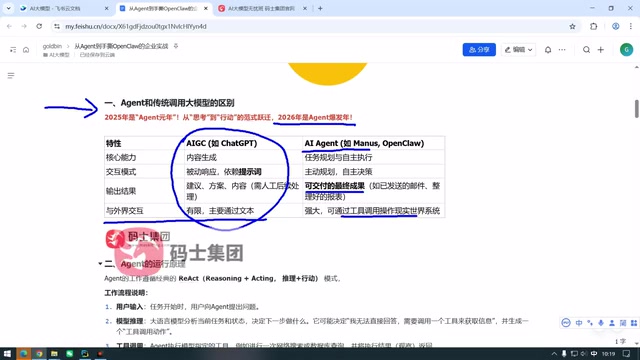640x360 pixels.
Task: Show hidden system tray icons chevron
Action: [554, 354]
